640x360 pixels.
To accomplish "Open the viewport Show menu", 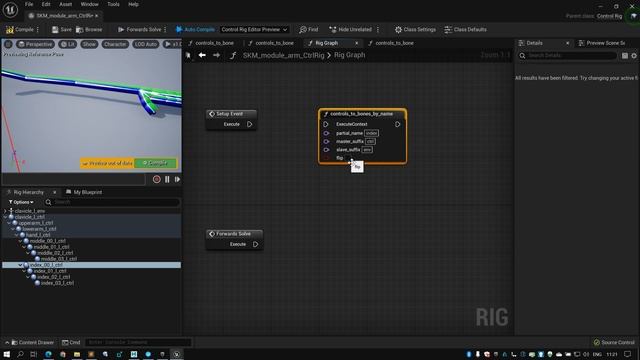I will [x=89, y=44].
